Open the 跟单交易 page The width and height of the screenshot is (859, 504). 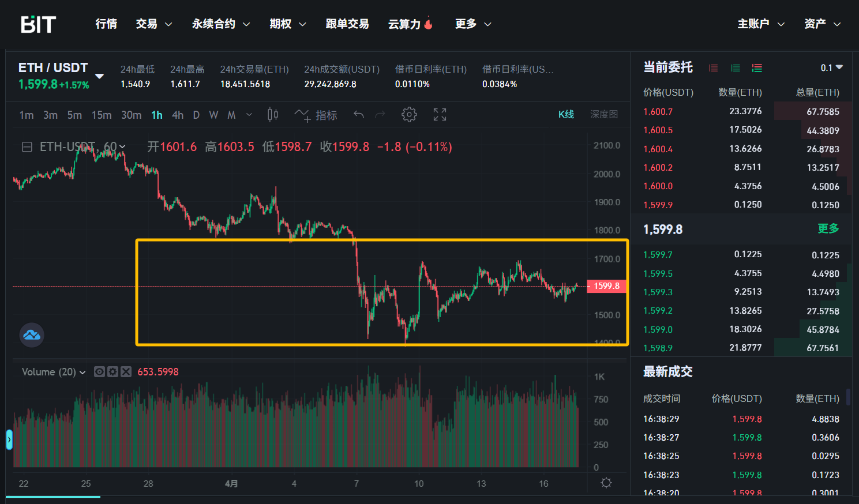pos(347,24)
